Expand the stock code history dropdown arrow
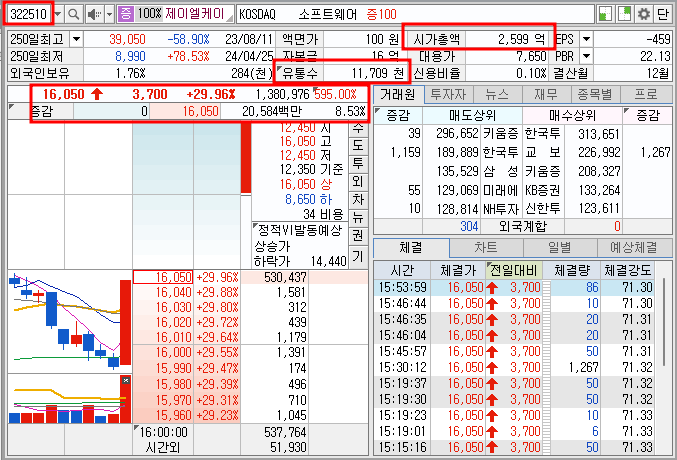The width and height of the screenshot is (677, 460). tap(58, 14)
